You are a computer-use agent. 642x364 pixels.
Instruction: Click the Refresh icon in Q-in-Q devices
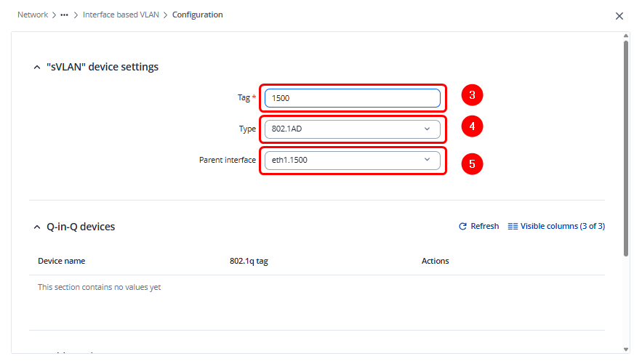[462, 227]
